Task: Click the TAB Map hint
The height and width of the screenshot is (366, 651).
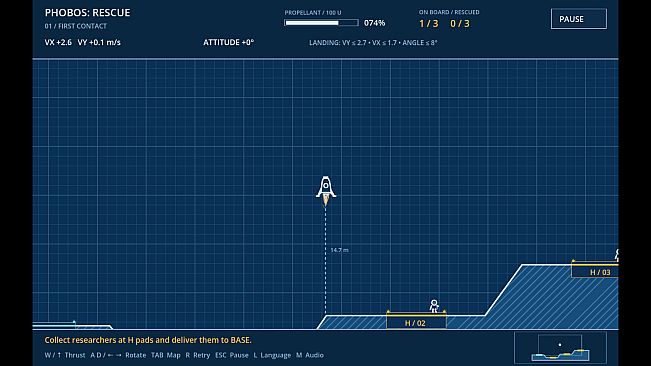Action: click(x=166, y=355)
